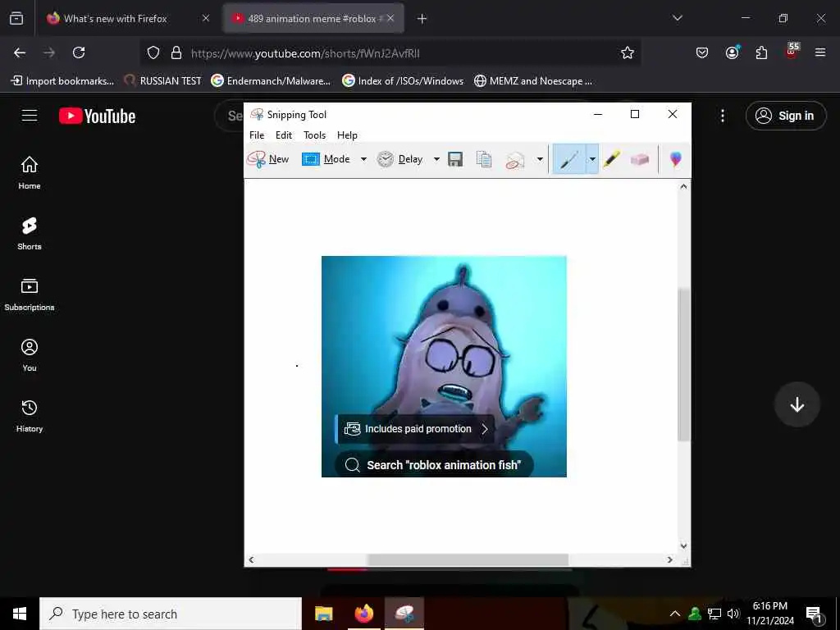Viewport: 840px width, 630px height.
Task: Open Firefox tracking protection shield
Action: click(153, 52)
